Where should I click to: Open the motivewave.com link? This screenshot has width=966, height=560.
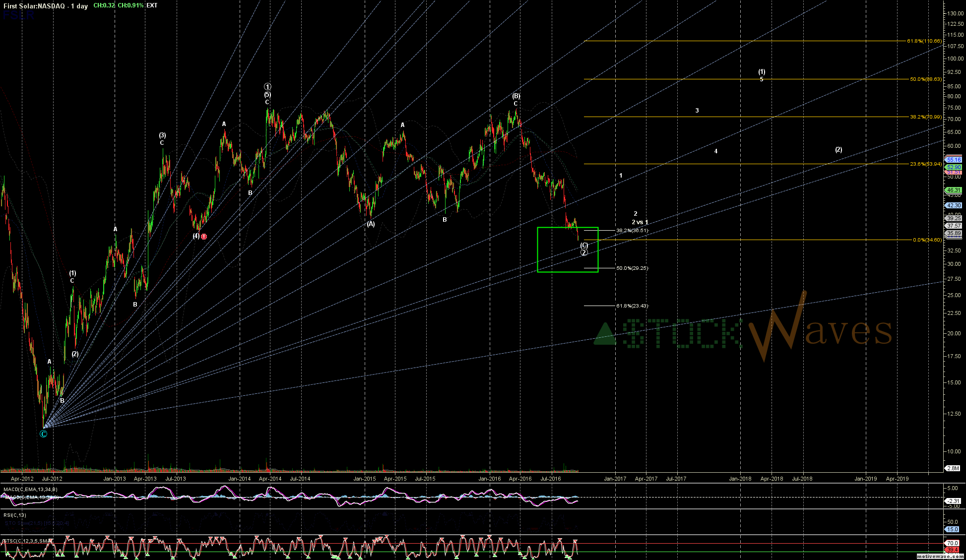tap(940, 557)
